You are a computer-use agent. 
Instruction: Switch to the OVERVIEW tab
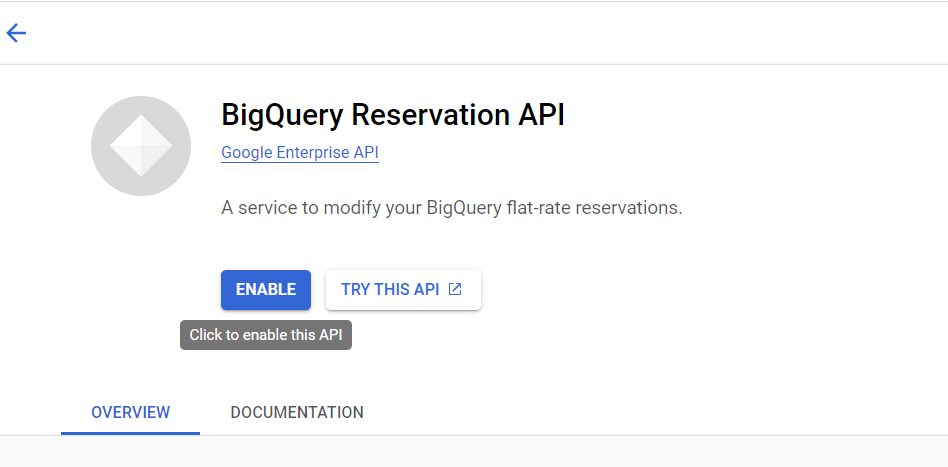pos(131,413)
